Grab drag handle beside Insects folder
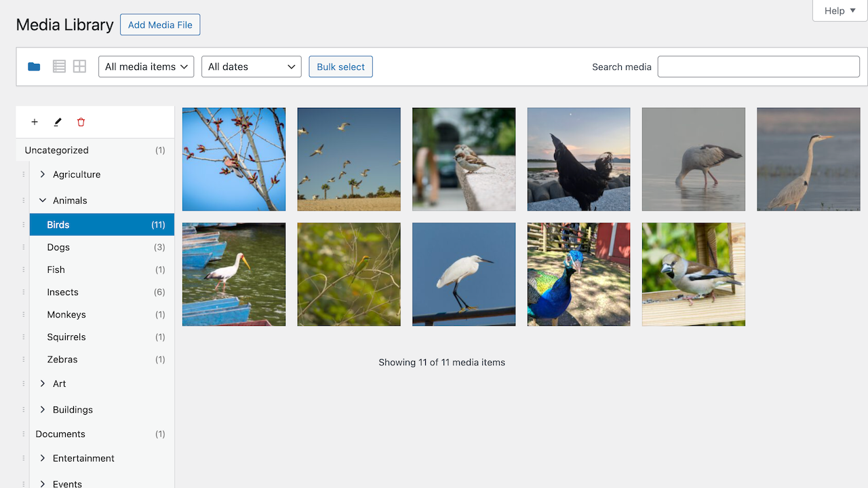 pos(23,292)
